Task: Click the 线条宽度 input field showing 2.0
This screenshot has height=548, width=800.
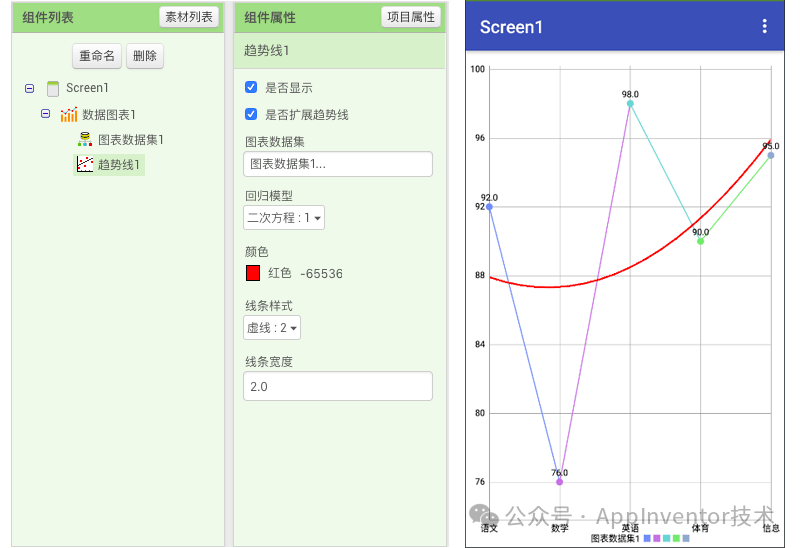Action: point(338,386)
